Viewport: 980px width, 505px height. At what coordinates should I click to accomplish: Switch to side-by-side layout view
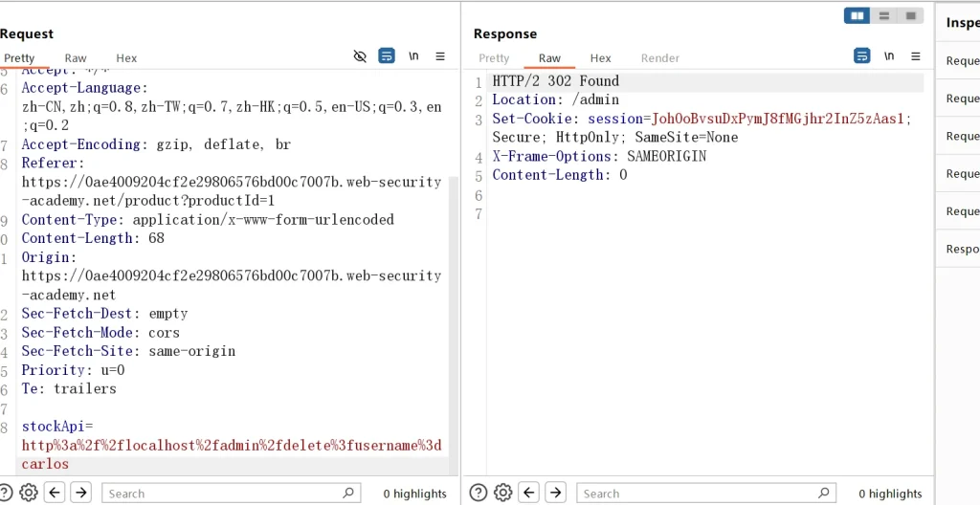pyautogui.click(x=857, y=15)
